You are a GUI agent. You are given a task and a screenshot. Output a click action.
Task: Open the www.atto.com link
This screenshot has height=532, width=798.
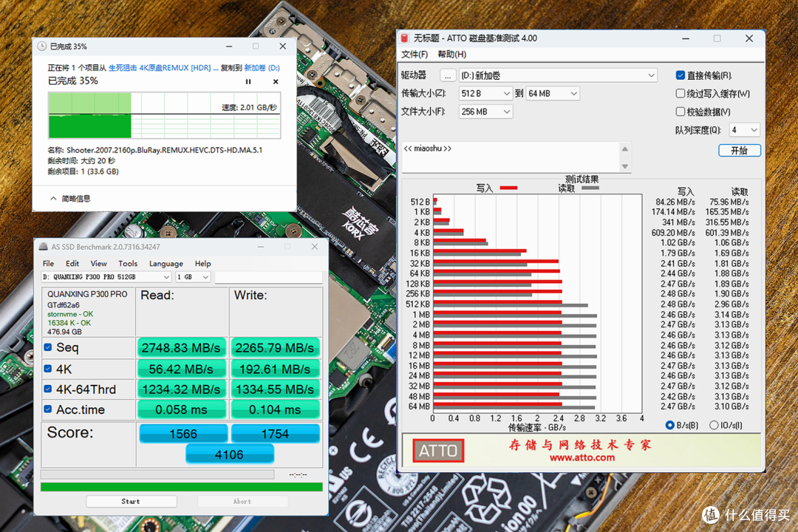coord(582,457)
